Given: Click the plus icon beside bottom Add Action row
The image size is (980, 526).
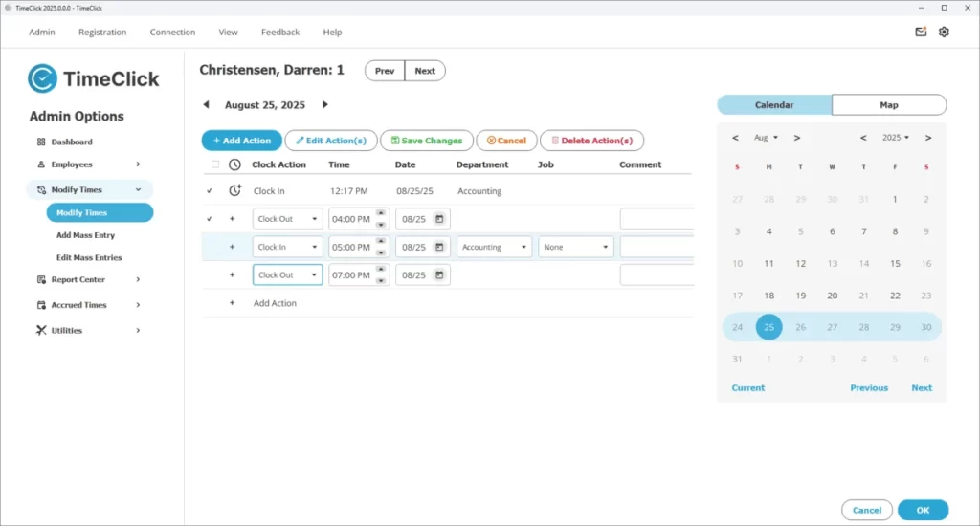Looking at the screenshot, I should pos(232,303).
